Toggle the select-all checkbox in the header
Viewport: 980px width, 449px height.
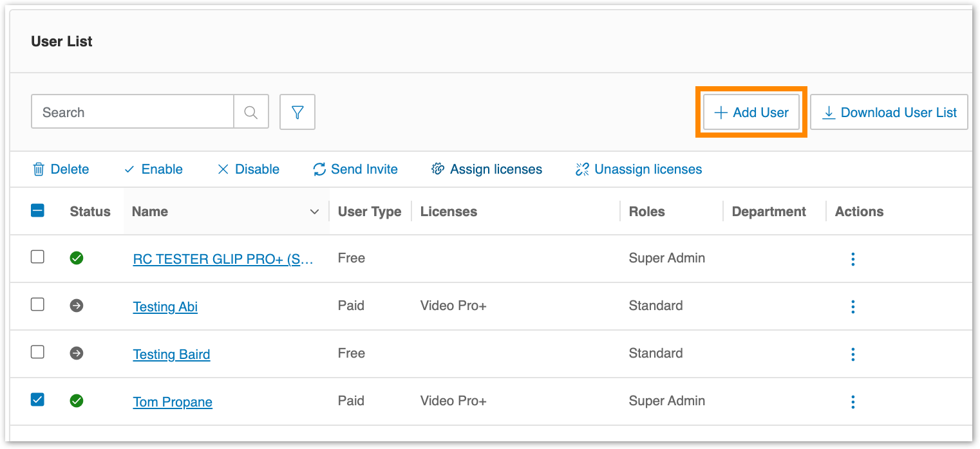tap(37, 210)
